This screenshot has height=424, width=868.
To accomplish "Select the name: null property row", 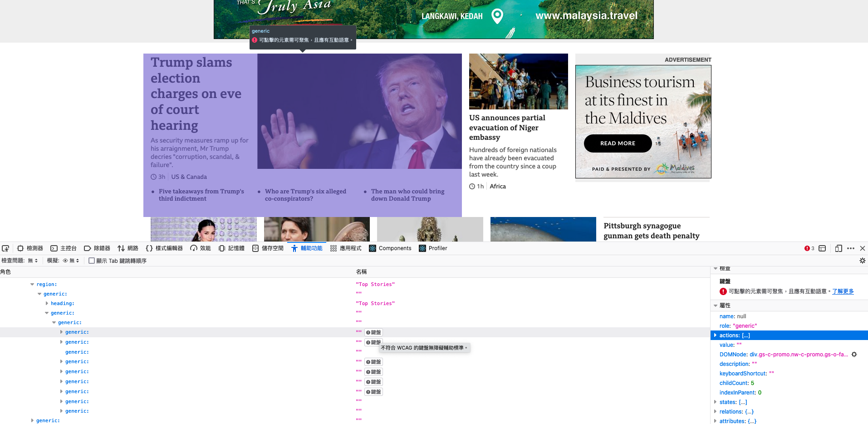I will coord(789,316).
